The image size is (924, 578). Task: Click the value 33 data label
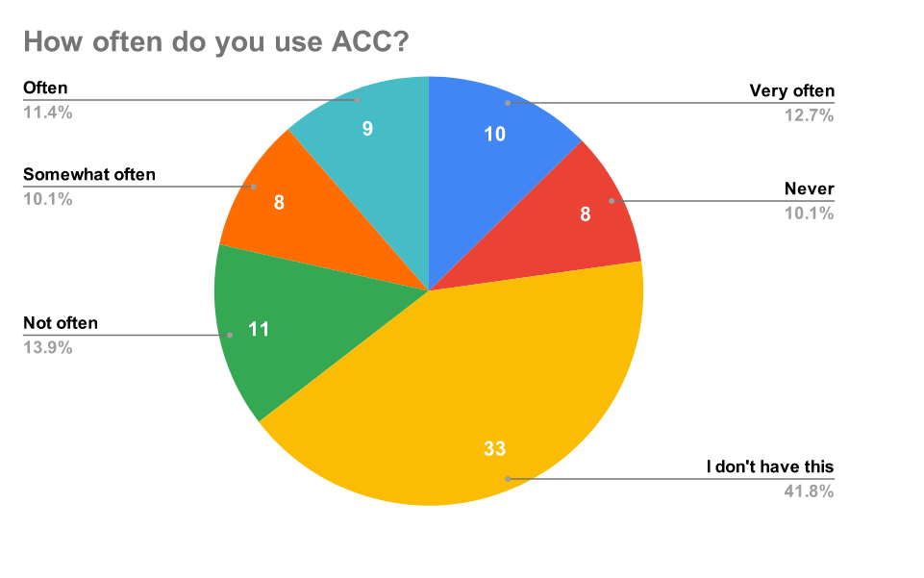pos(495,448)
